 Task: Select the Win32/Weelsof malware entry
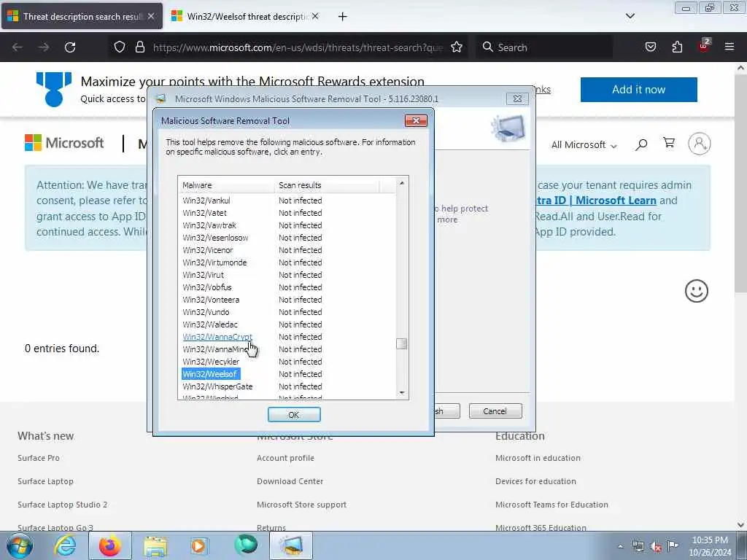pos(210,374)
